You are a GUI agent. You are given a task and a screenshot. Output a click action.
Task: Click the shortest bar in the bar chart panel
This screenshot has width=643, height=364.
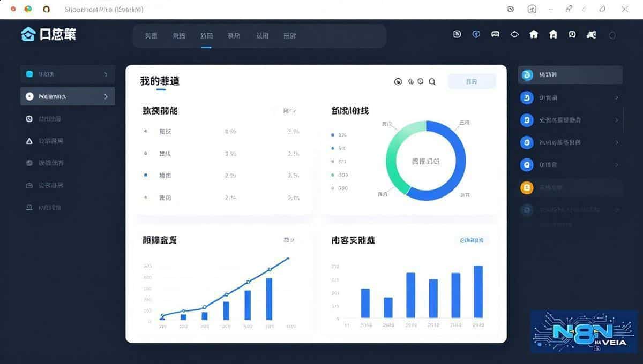388,308
